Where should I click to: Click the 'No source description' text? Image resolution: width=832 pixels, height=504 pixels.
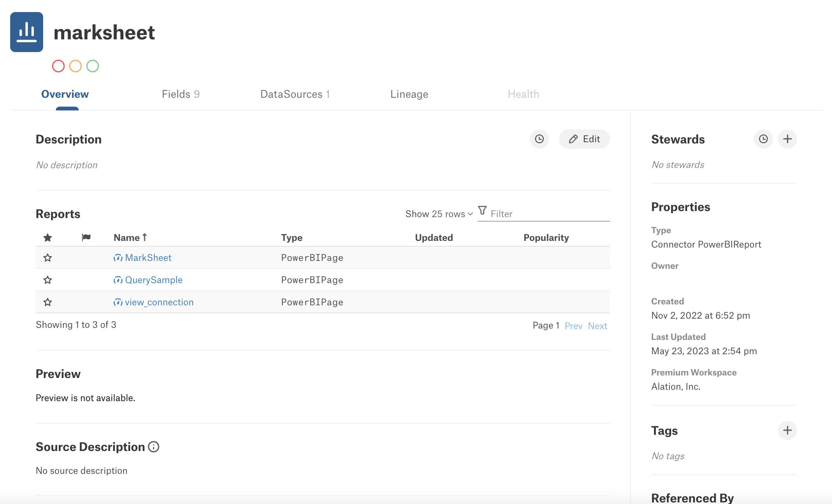pyautogui.click(x=82, y=471)
